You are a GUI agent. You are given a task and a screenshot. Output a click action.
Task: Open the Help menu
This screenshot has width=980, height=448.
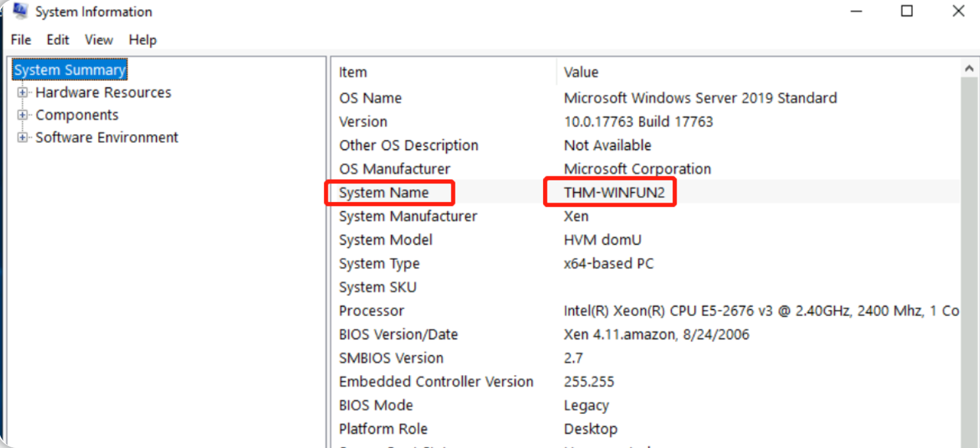click(x=143, y=39)
